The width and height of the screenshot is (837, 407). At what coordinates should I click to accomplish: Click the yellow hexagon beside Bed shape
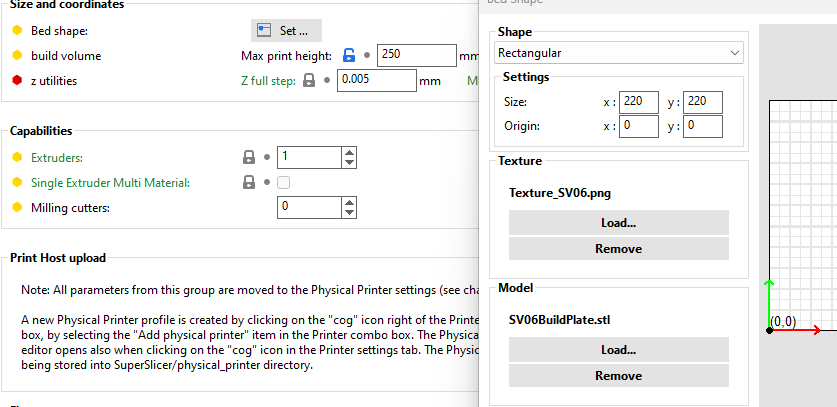click(x=17, y=31)
